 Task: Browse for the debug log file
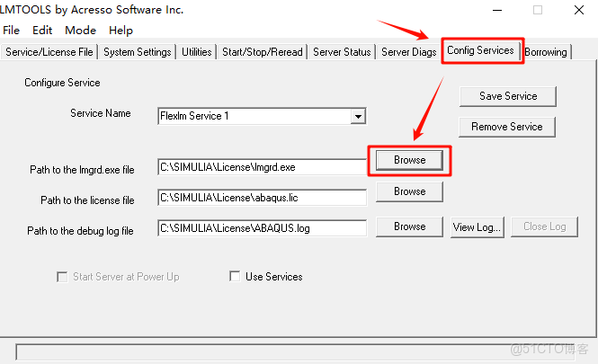click(409, 226)
